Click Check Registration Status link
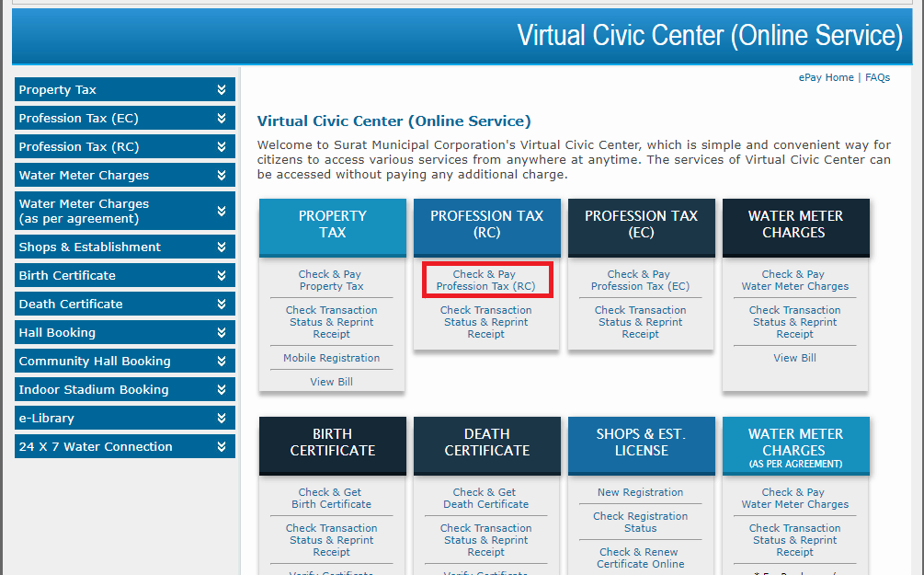Viewport: 924px width, 575px height. [x=640, y=522]
